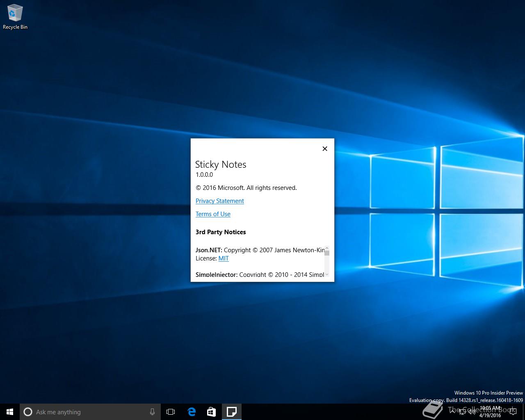Click the 'Json.NET' copyright line
Screen dimensions: 525x420
(x=260, y=250)
